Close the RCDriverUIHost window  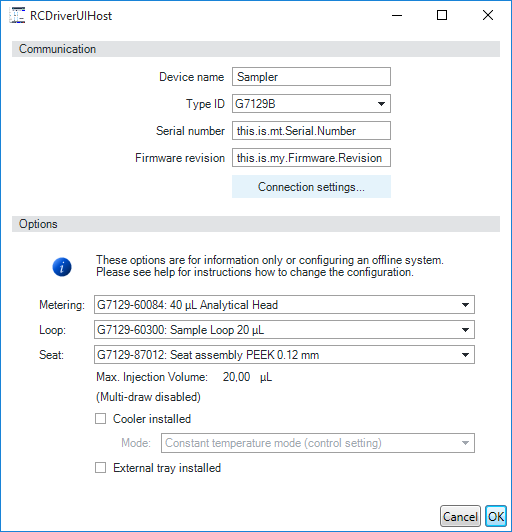(488, 15)
